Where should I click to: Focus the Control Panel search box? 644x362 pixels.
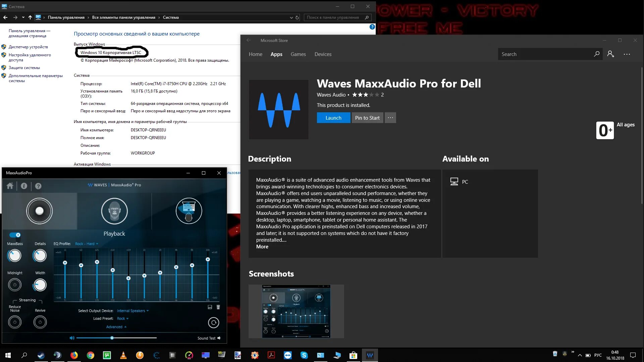click(x=338, y=17)
